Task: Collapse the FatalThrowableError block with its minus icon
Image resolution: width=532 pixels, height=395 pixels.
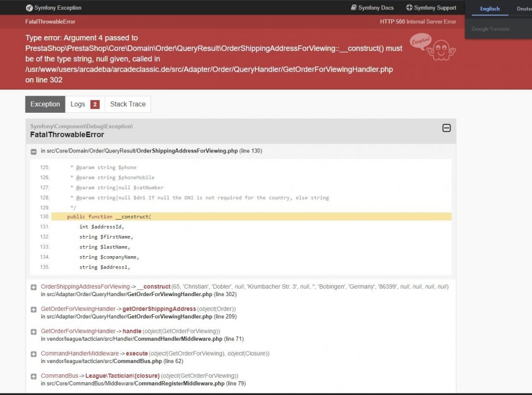Action: (x=446, y=129)
